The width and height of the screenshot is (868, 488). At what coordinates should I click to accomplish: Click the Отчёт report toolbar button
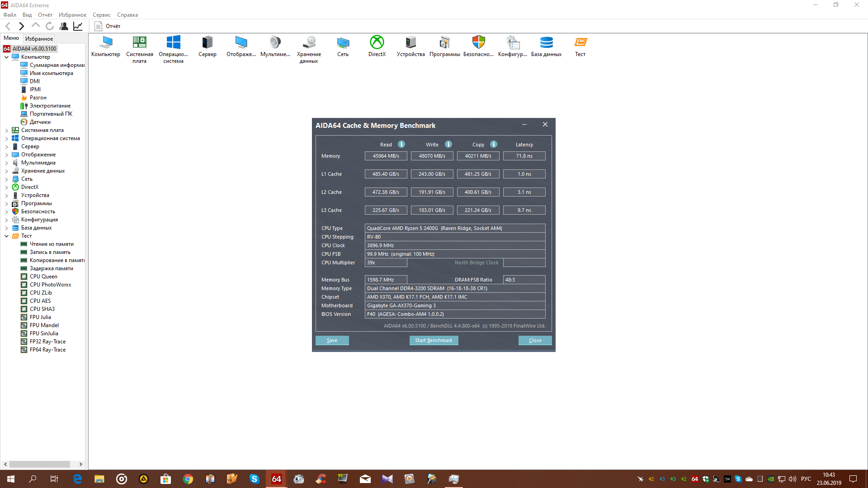pyautogui.click(x=108, y=26)
